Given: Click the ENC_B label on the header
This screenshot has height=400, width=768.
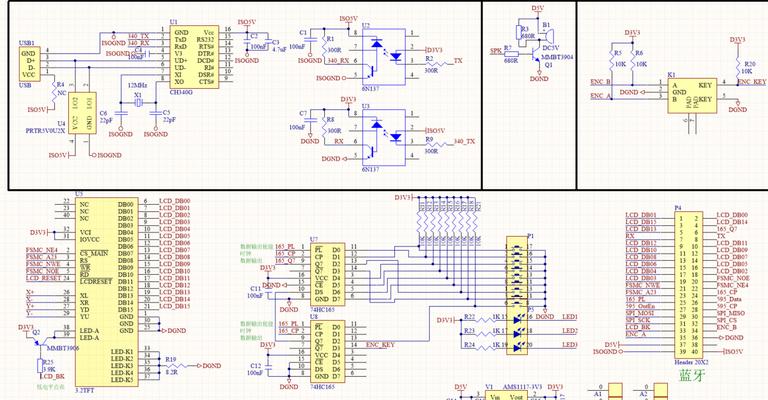Looking at the screenshot, I should coord(726,327).
